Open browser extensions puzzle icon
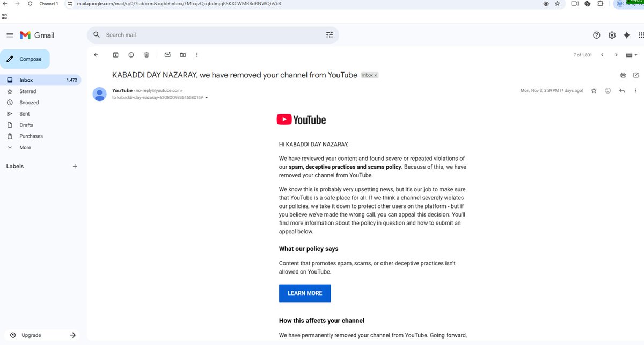644x345 pixels. coord(600,4)
